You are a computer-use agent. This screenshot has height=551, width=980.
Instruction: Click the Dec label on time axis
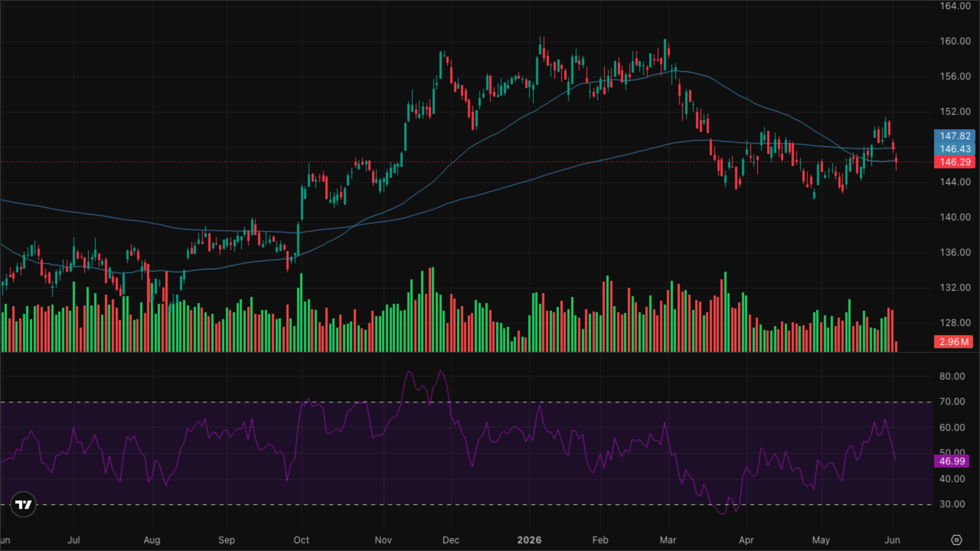coord(451,540)
